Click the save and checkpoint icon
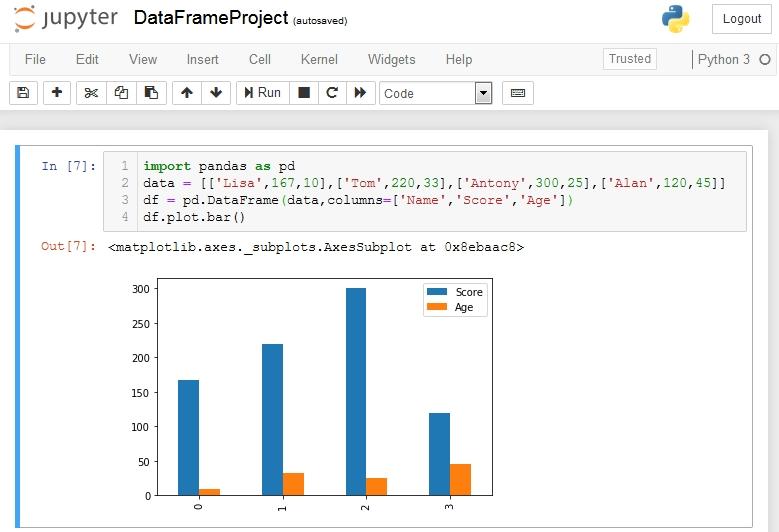 pyautogui.click(x=24, y=93)
